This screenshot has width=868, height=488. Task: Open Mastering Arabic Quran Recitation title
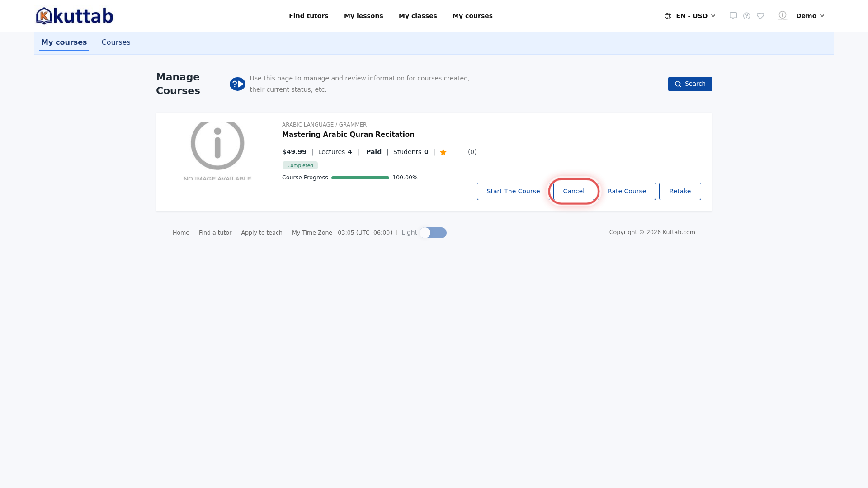pos(348,135)
